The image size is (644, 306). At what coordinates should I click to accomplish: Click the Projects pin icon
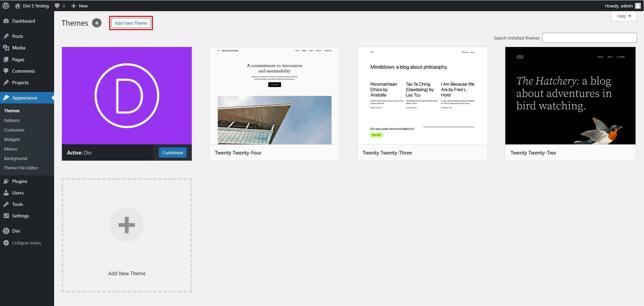6,83
